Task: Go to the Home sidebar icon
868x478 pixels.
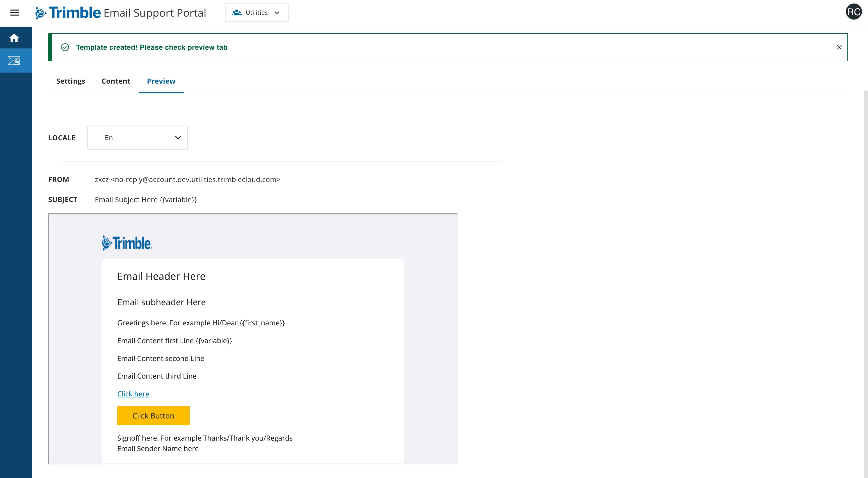Action: click(x=14, y=38)
